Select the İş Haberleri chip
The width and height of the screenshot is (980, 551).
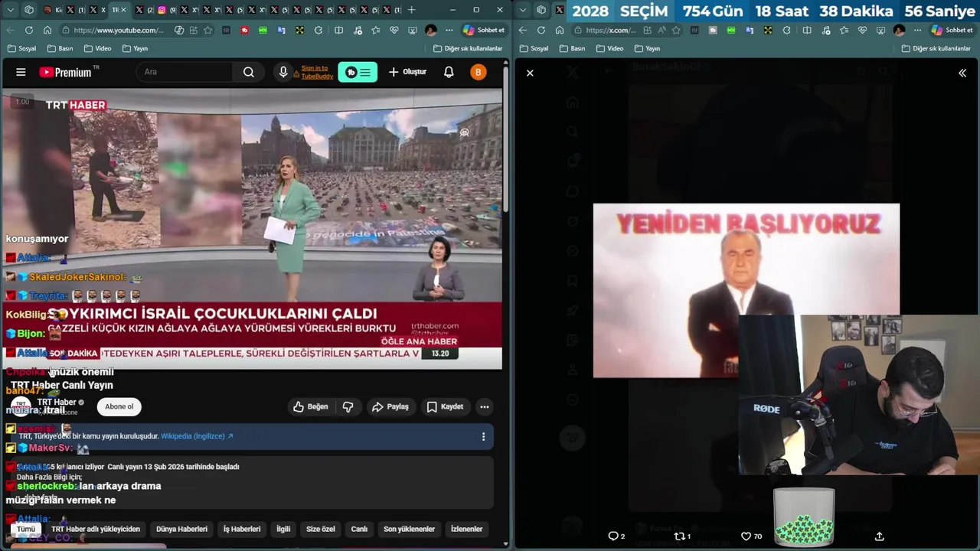point(242,529)
